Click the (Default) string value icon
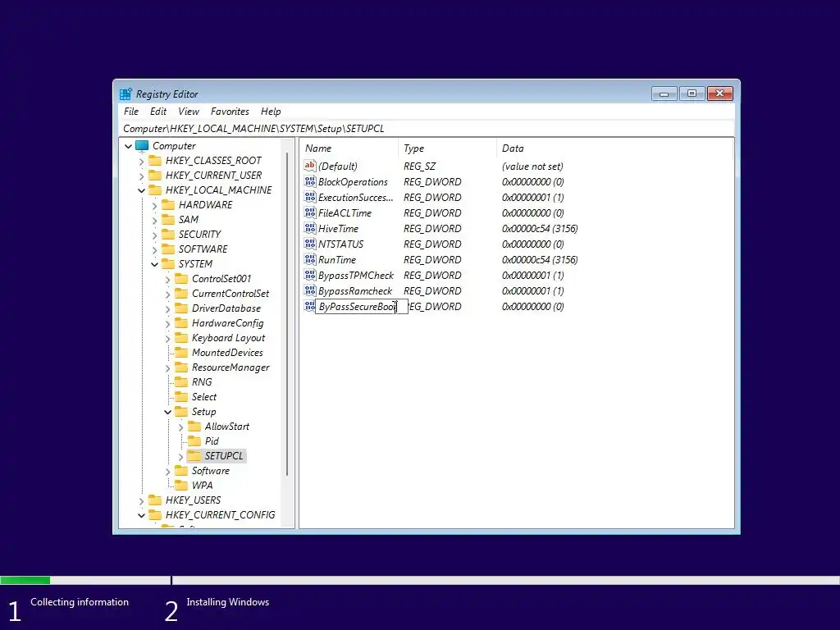840x630 pixels. point(309,166)
